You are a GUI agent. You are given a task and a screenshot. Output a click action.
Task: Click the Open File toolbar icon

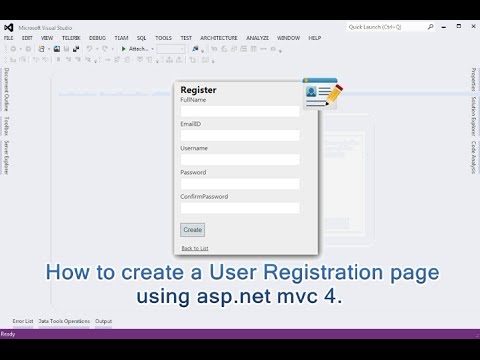click(x=57, y=49)
